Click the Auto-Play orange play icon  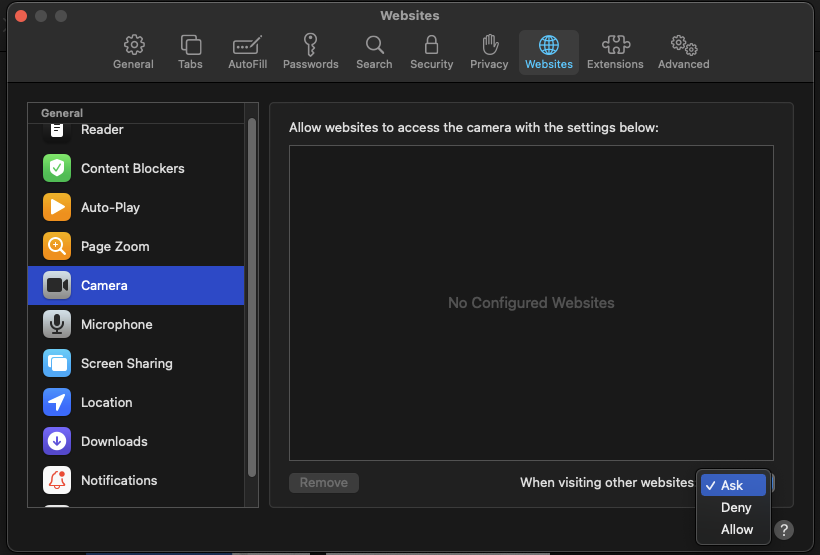tap(57, 207)
